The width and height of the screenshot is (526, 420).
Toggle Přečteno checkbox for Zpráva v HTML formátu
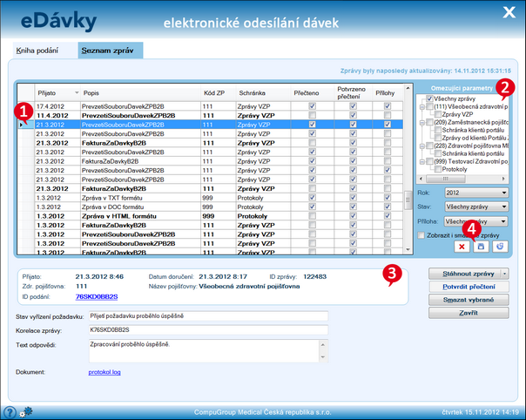[x=312, y=216]
